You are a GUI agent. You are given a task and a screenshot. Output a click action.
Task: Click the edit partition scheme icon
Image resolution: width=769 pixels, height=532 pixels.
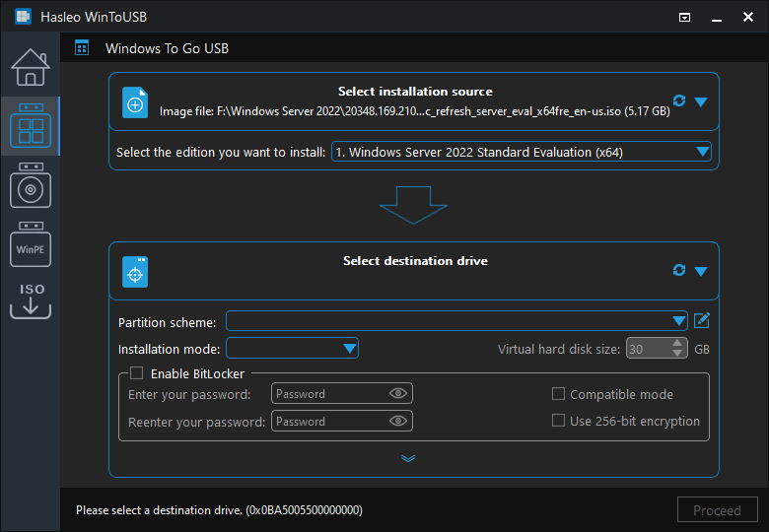tap(702, 321)
